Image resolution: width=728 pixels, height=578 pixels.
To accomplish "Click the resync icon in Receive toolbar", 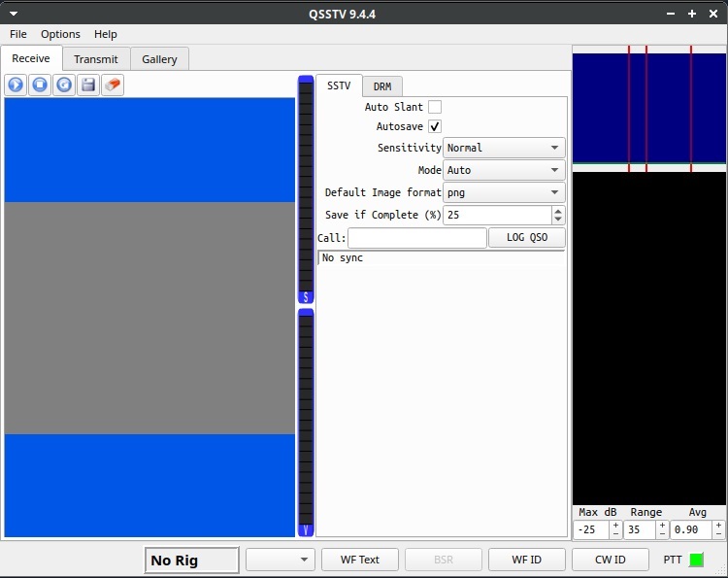I will pos(64,85).
